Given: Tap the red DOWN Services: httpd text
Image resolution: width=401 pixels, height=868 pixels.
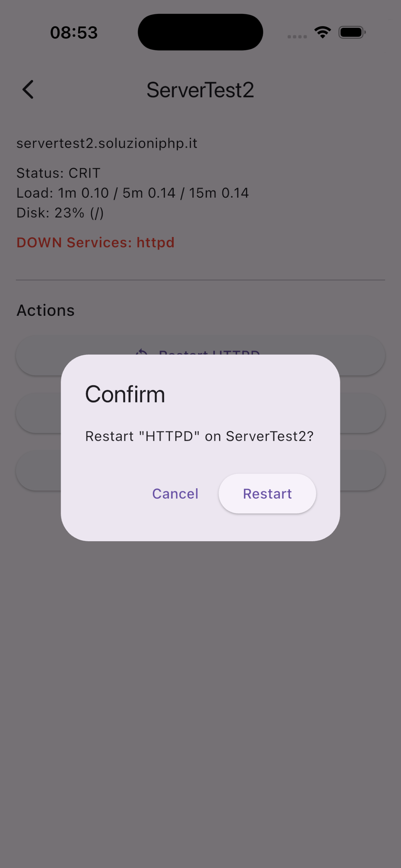Looking at the screenshot, I should [95, 243].
